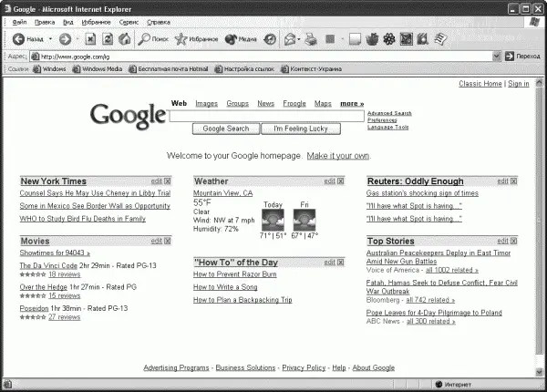
Task: Close the Movies module with X box
Action: (x=168, y=241)
